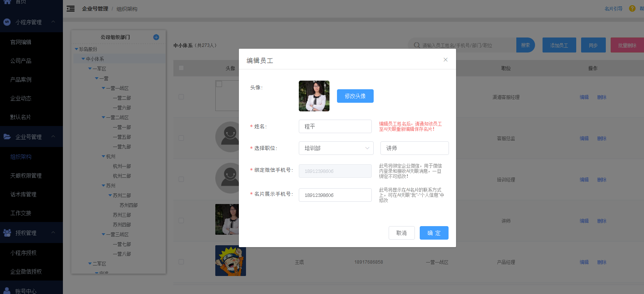The image size is (644, 294).
Task: Toggle the select-all checkbox in table header
Action: point(181,68)
